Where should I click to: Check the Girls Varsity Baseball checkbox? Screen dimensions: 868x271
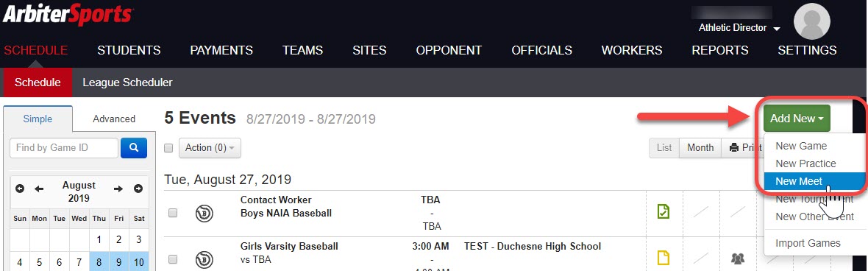tap(173, 258)
